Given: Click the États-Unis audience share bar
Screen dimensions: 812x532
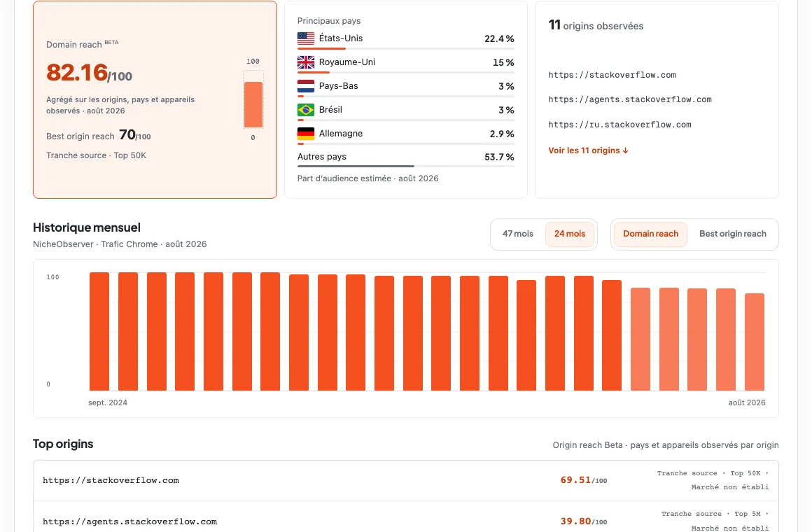Looking at the screenshot, I should pos(406,49).
